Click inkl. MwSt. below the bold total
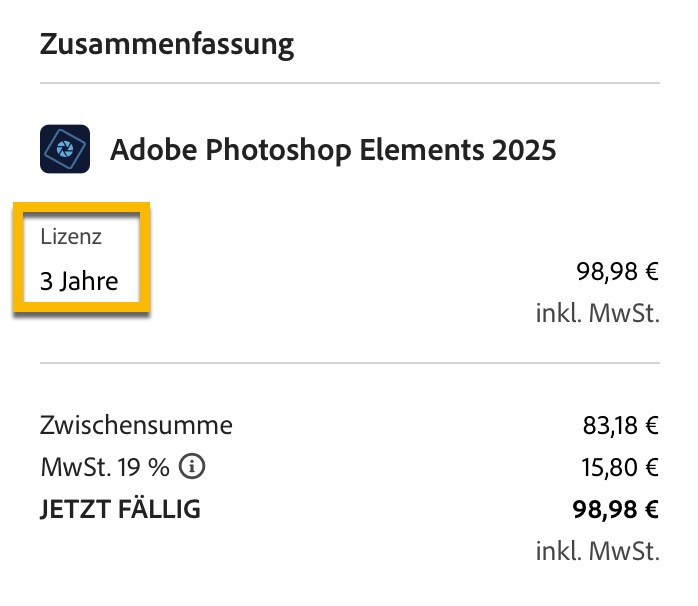Viewport: 698px width, 606px height. click(597, 550)
